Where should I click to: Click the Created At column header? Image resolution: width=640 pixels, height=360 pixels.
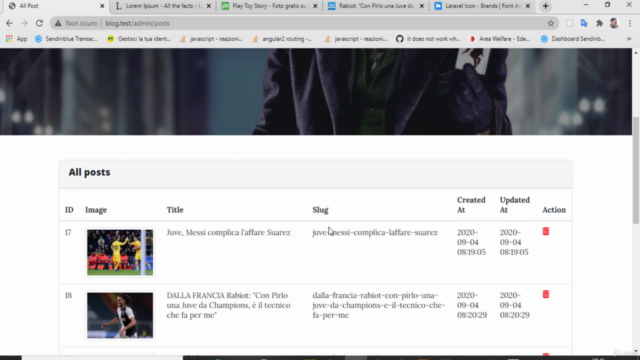coord(471,205)
